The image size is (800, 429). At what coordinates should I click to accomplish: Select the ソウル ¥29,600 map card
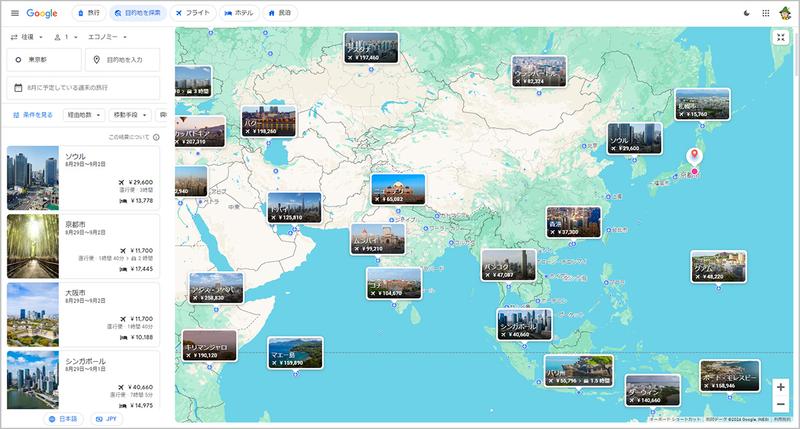pyautogui.click(x=634, y=138)
